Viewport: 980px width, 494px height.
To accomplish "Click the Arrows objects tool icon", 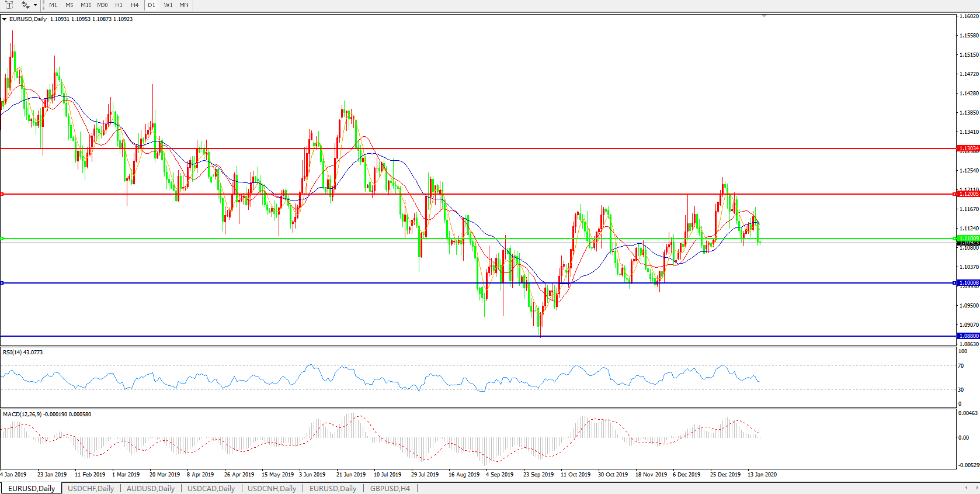I will [25, 5].
